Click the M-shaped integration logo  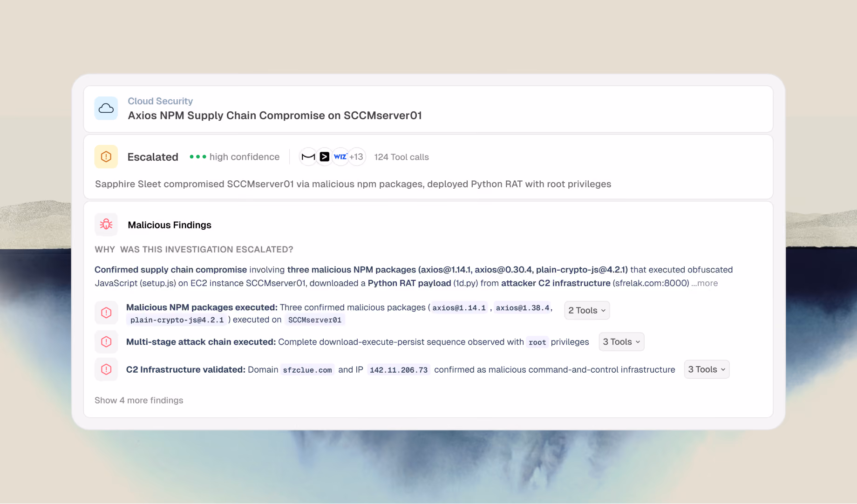[308, 157]
